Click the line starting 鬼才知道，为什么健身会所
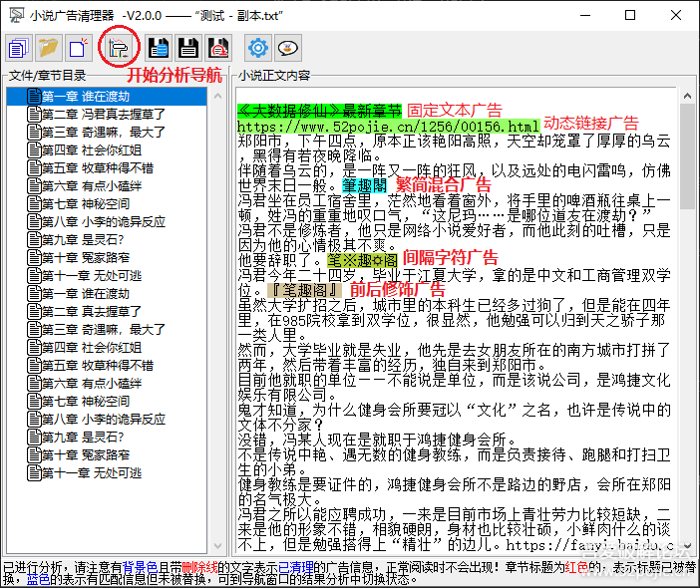Image resolution: width=700 pixels, height=588 pixels. [454, 410]
